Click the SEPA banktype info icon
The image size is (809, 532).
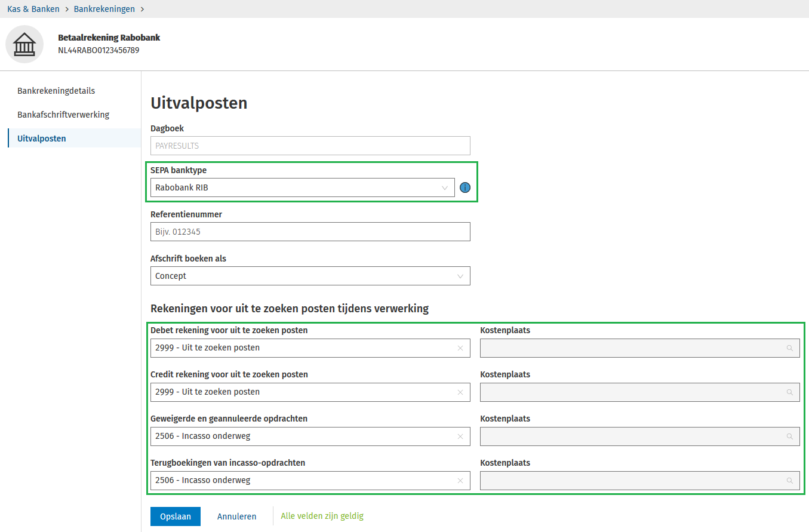[465, 187]
